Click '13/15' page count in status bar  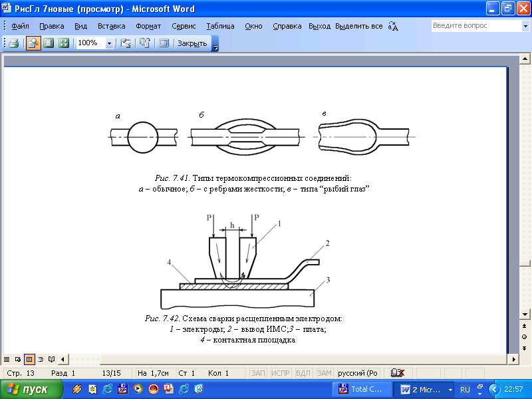pyautogui.click(x=111, y=373)
